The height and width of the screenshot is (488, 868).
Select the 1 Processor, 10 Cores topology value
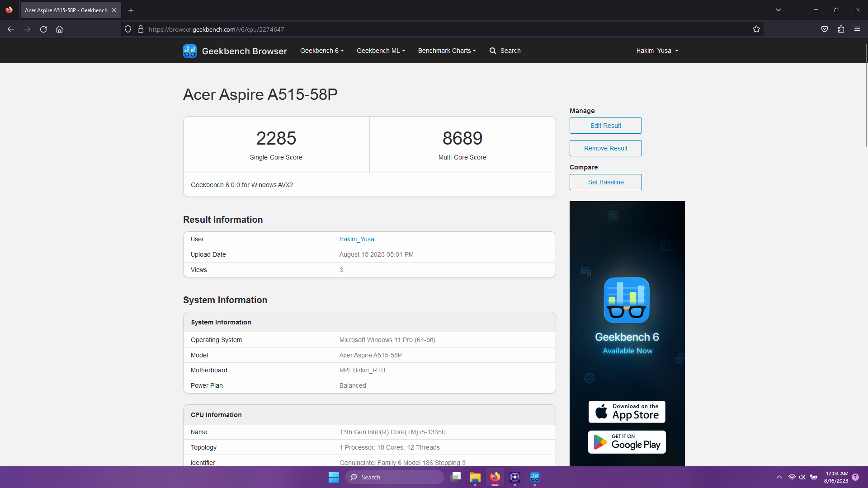click(390, 448)
